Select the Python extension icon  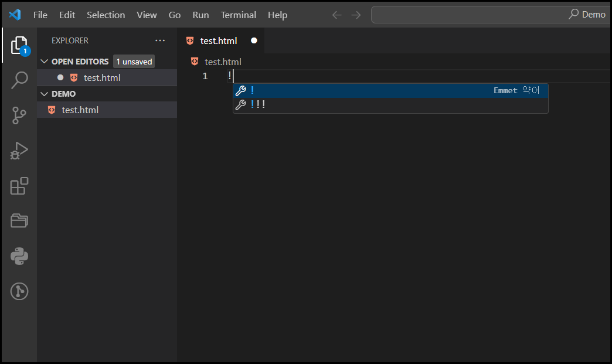pos(18,256)
